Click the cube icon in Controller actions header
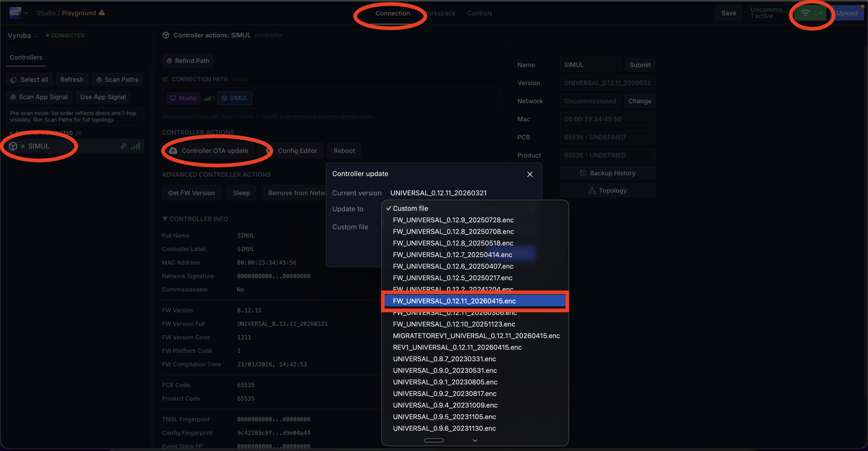The image size is (868, 451). 166,35
